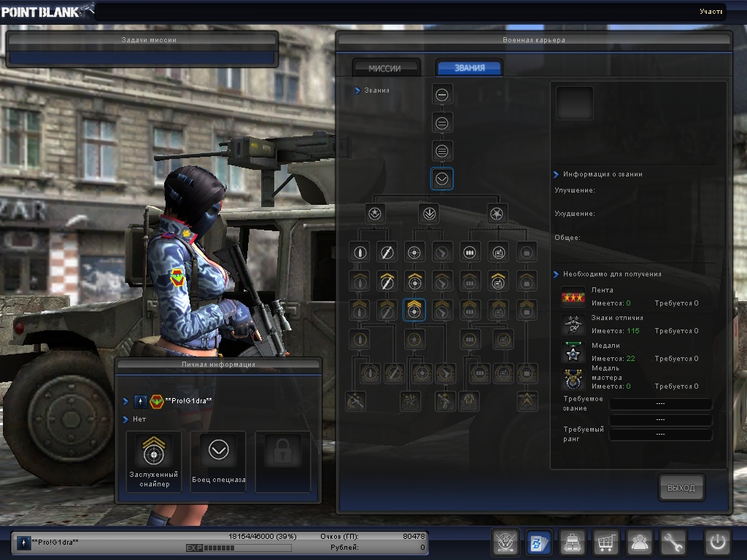Click the Знаки отличия insignia icon
Viewport: 747px width, 560px height.
click(x=573, y=325)
